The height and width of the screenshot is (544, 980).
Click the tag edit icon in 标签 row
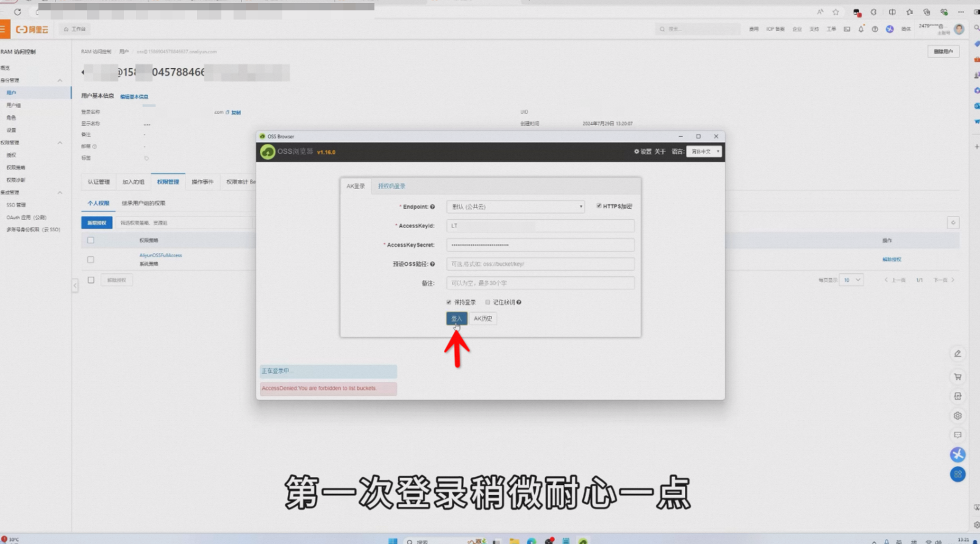click(146, 158)
